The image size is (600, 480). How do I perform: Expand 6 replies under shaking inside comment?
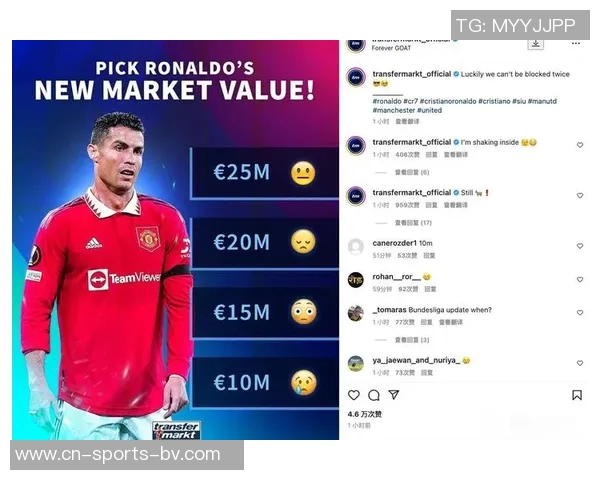click(x=412, y=172)
